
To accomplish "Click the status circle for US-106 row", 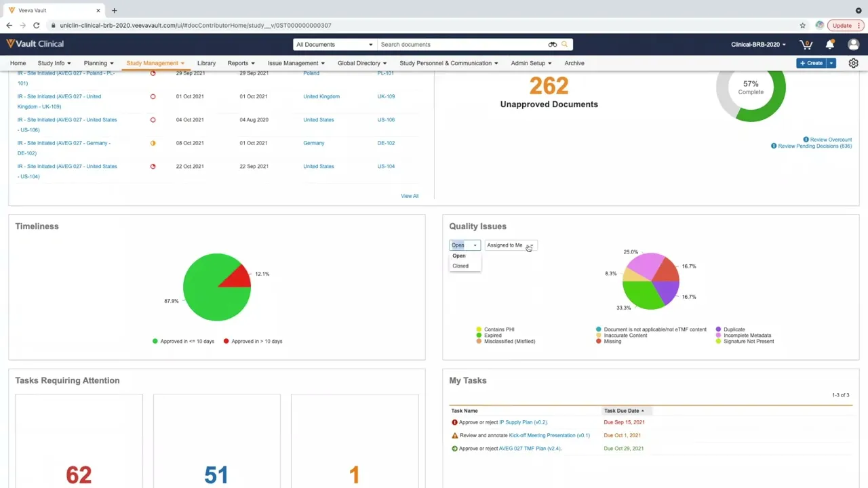I will (x=153, y=120).
